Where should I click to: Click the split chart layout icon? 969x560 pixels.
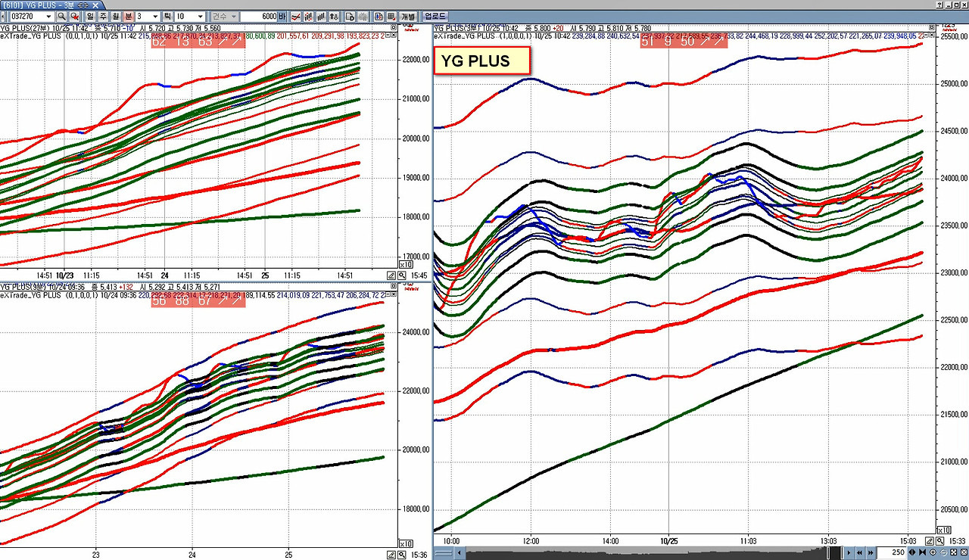379,16
